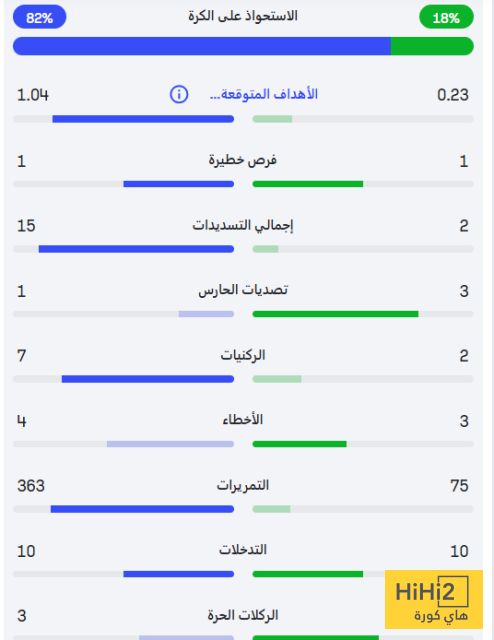Click the expected goals info icon
This screenshot has height=640, width=494.
click(x=179, y=95)
